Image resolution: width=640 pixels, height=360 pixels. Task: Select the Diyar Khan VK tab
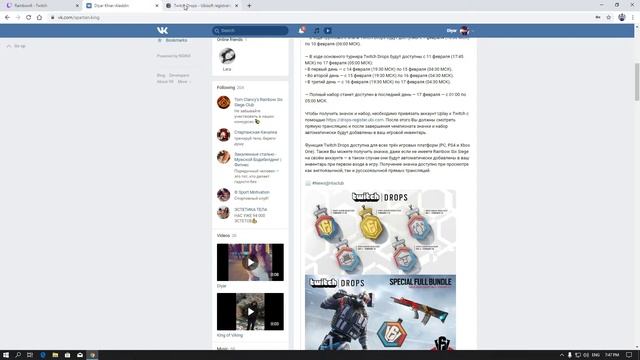click(122, 6)
